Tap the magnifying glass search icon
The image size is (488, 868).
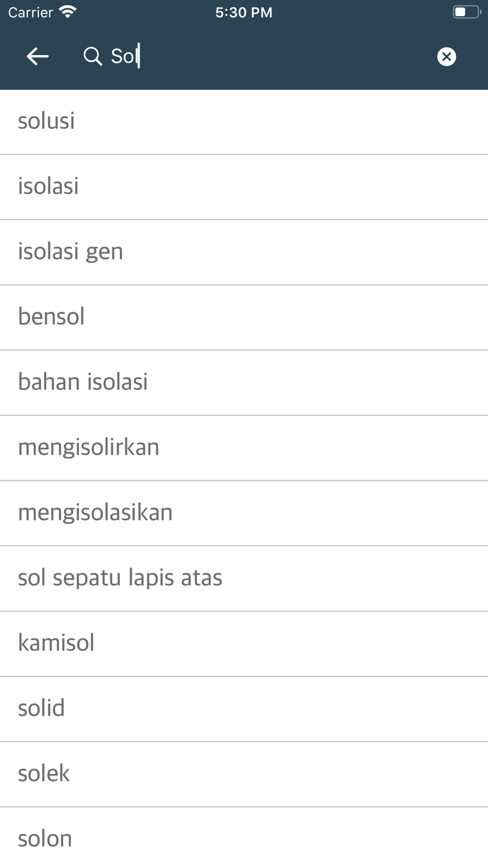pyautogui.click(x=92, y=56)
